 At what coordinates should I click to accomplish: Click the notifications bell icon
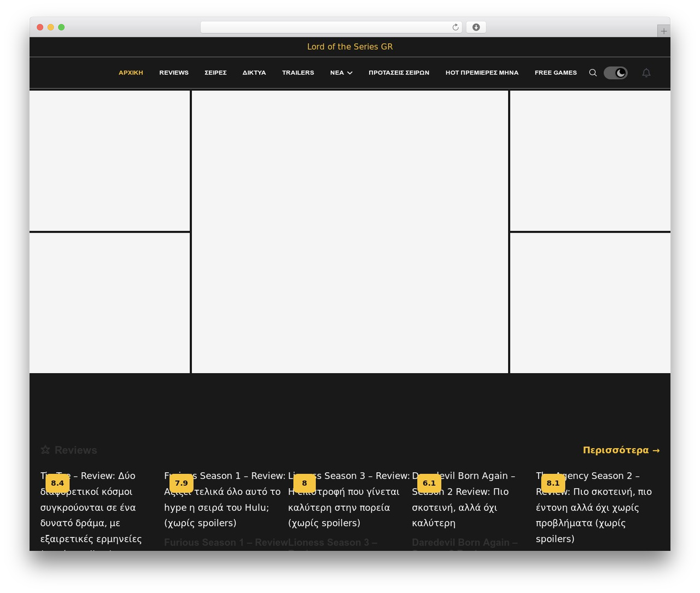click(x=646, y=73)
